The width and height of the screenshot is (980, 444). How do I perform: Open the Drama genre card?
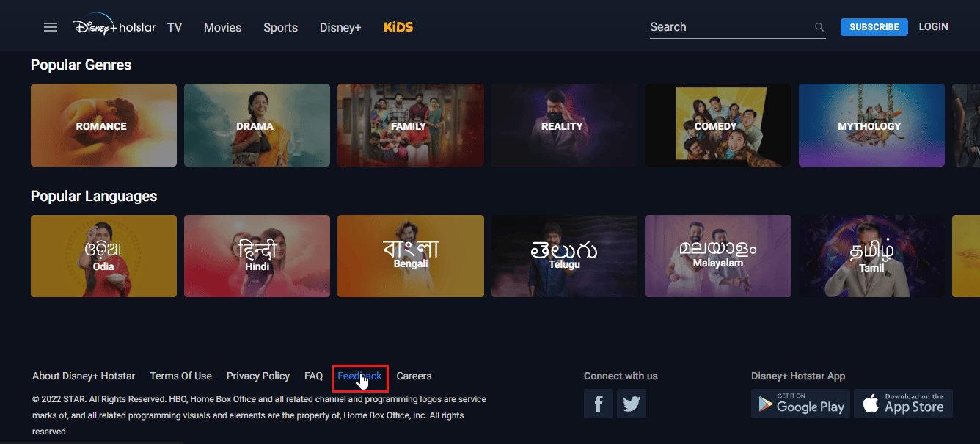point(257,125)
